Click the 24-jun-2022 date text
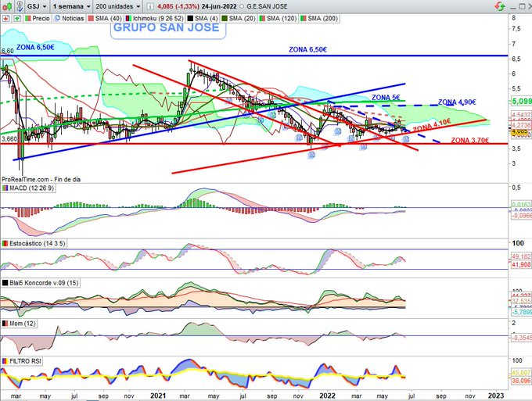 click(x=219, y=6)
